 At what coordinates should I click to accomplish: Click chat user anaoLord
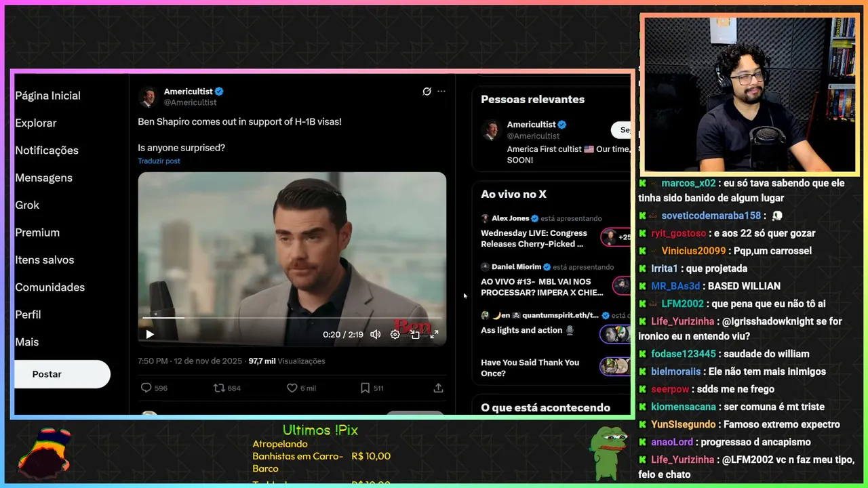(x=672, y=442)
